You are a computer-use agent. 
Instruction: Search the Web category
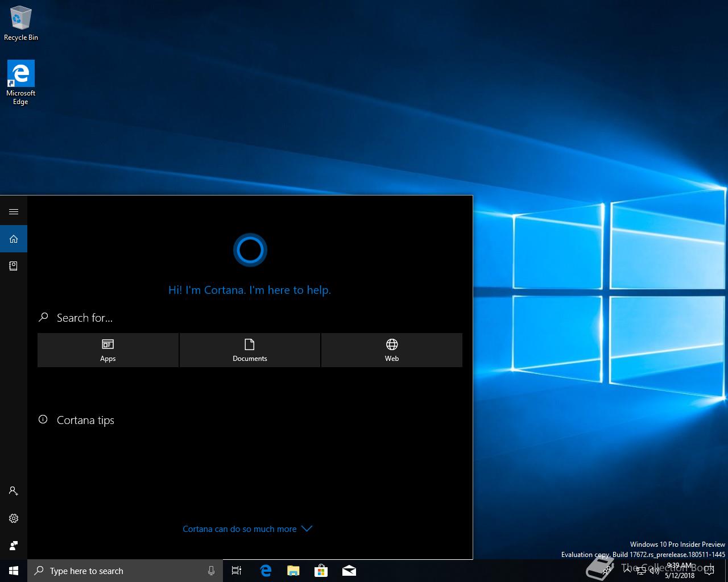[392, 350]
